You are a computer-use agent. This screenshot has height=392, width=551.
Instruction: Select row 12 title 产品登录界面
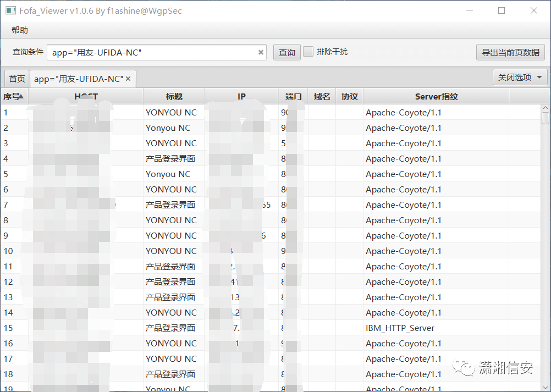coord(170,281)
